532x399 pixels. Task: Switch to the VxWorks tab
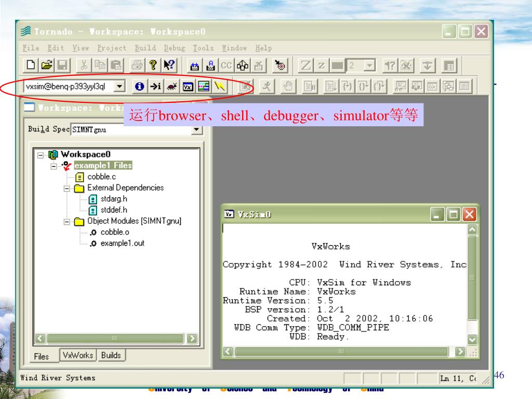78,355
